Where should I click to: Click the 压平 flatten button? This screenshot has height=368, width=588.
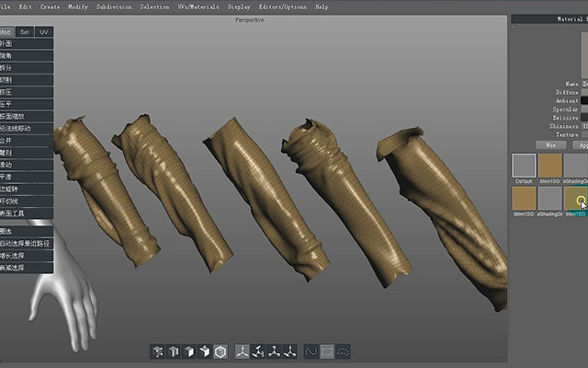[x=27, y=104]
